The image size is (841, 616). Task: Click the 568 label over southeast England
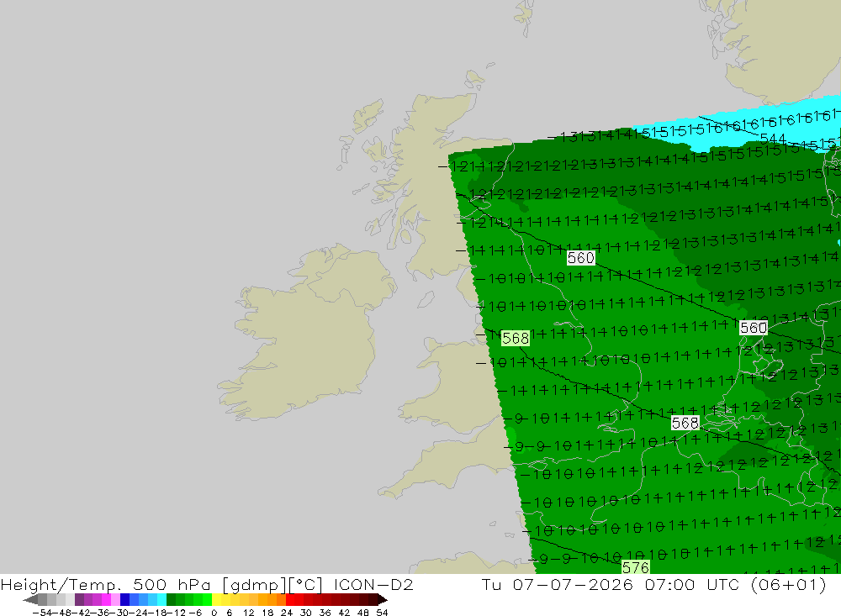[x=685, y=423]
